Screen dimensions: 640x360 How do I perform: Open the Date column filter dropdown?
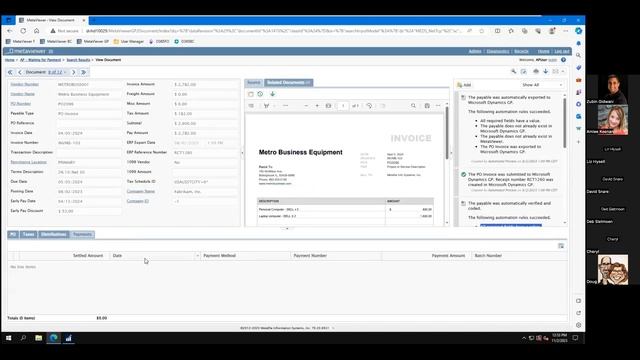coord(197,256)
